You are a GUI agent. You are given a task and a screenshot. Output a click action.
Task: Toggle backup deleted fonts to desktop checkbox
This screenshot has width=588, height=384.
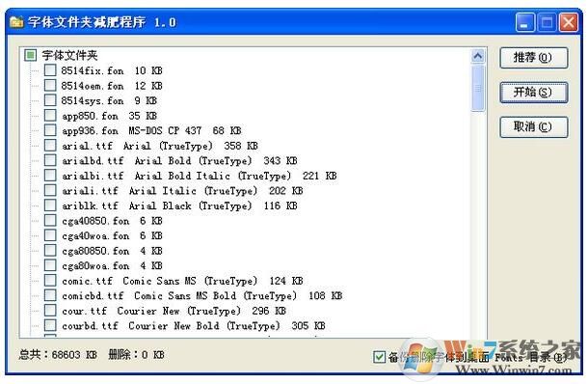pos(379,357)
